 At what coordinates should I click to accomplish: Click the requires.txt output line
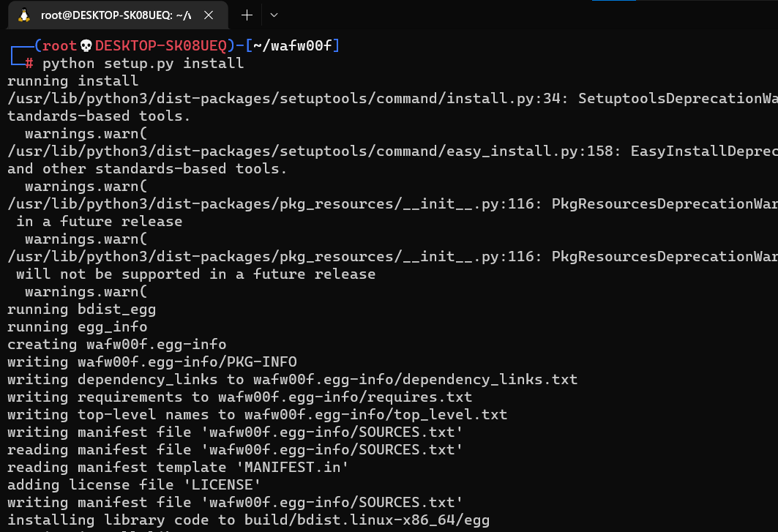pos(239,397)
